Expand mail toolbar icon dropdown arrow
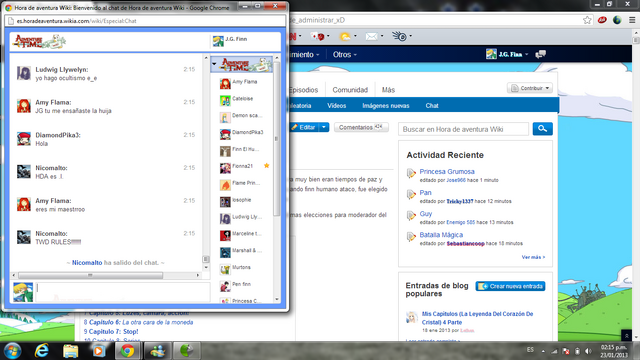 [x=382, y=36]
